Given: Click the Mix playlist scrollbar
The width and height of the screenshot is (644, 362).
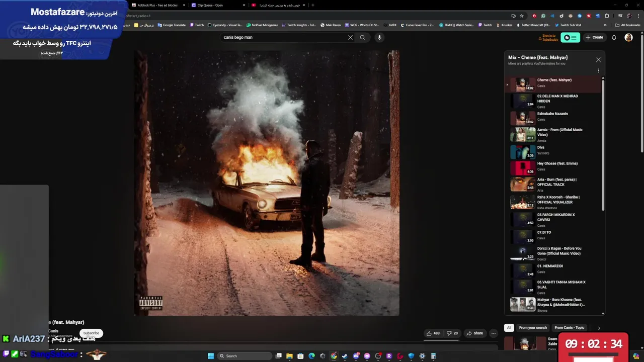Looking at the screenshot, I should pos(603,146).
